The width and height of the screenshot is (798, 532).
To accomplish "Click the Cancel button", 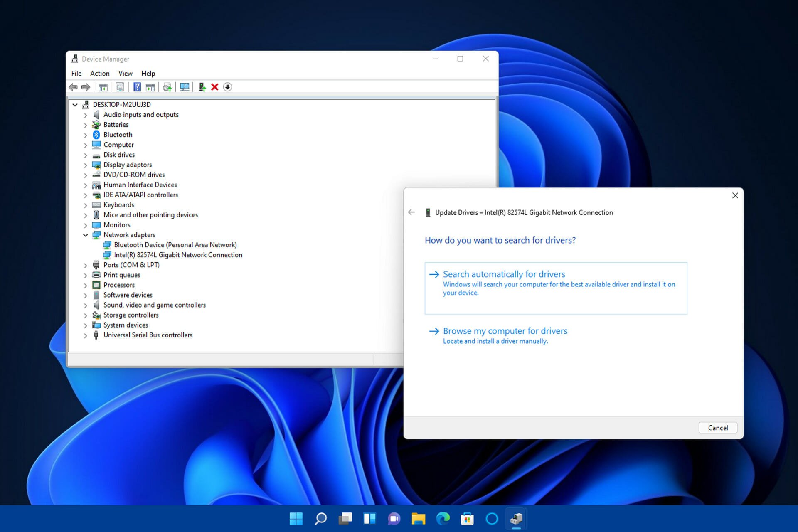I will point(717,428).
